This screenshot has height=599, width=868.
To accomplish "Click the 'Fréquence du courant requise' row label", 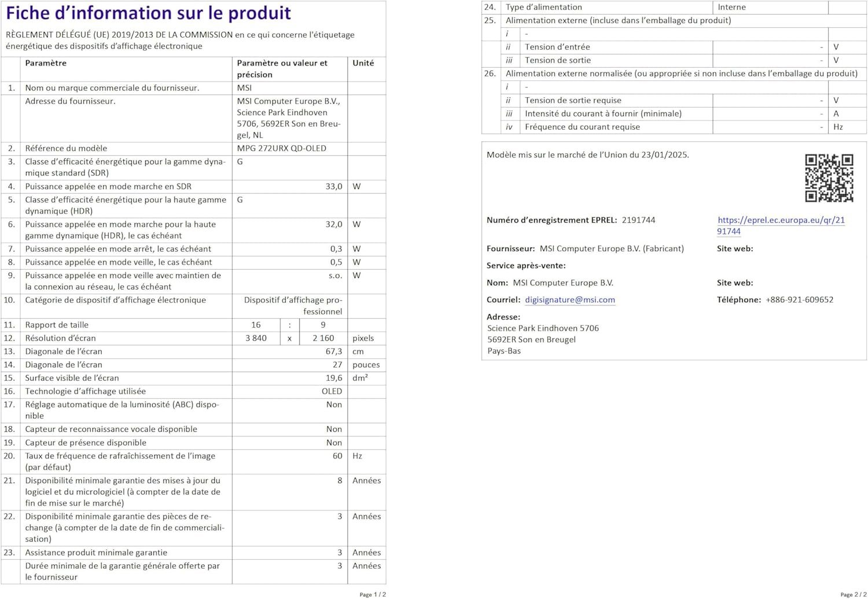I will point(582,127).
